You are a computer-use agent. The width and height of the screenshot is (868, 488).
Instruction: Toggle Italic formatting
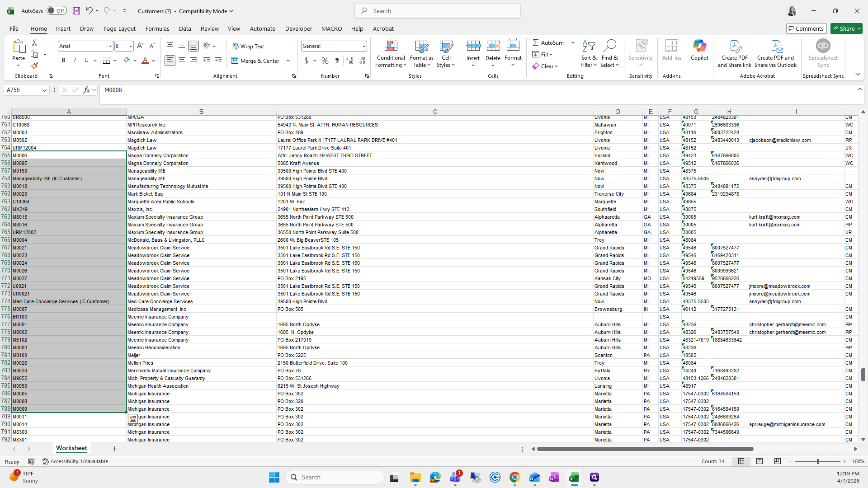coord(75,61)
